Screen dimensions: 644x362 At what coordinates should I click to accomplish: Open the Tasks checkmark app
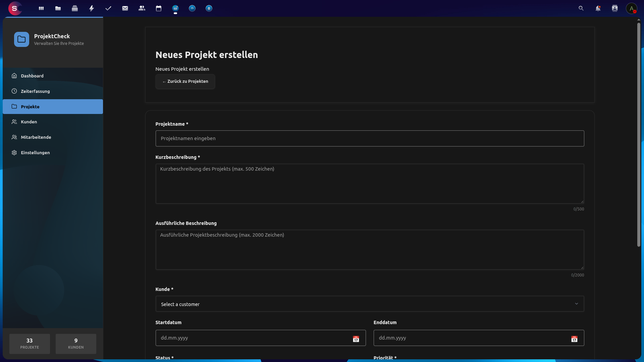(108, 8)
